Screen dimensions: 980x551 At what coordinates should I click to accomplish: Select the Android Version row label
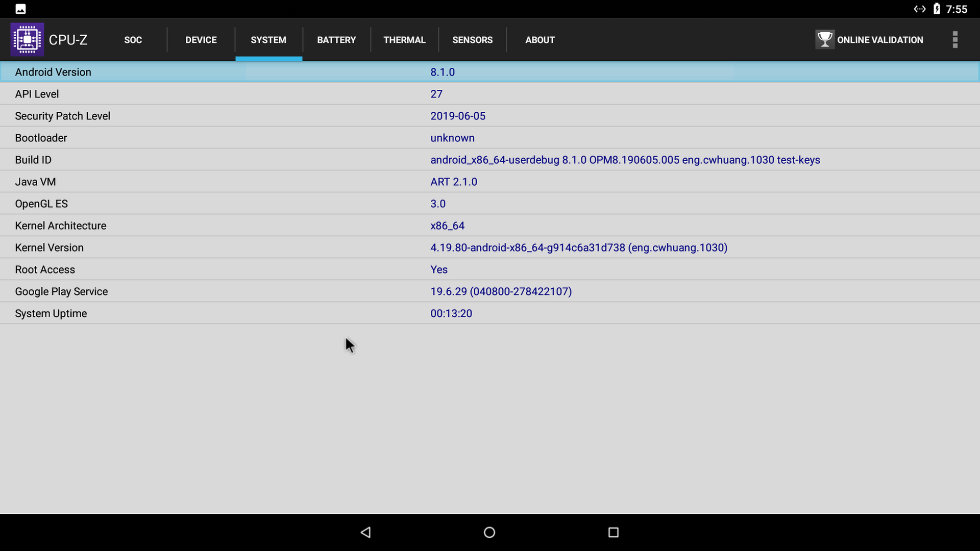pos(53,72)
